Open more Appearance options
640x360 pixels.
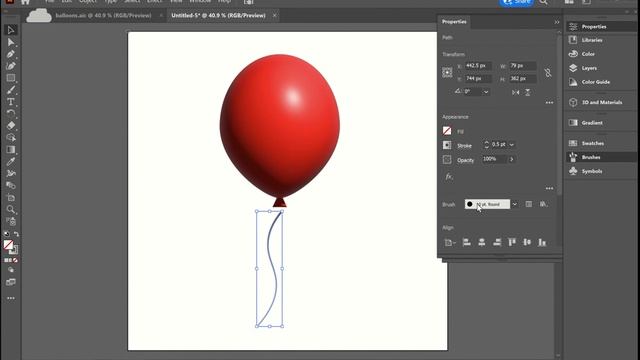point(549,189)
